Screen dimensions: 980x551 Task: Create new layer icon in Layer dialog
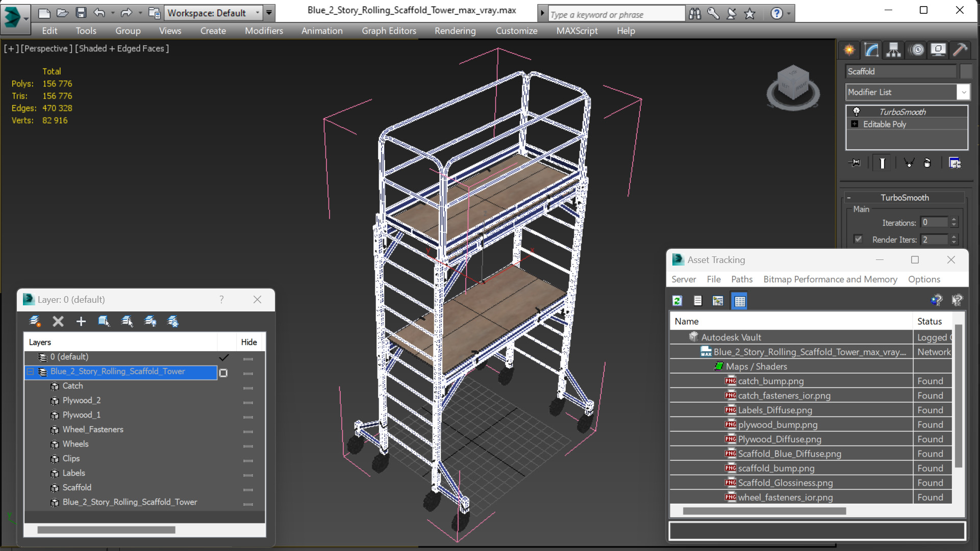coord(35,321)
